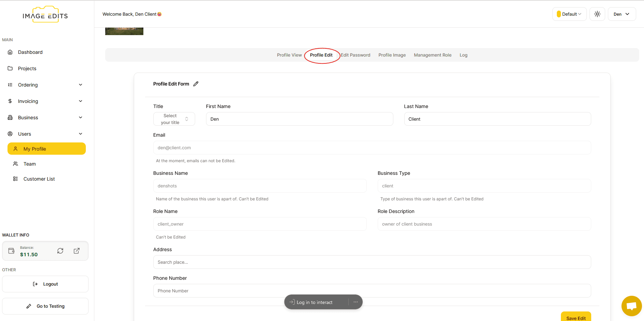The height and width of the screenshot is (321, 644).
Task: Open the Den user account dropdown
Action: click(622, 14)
